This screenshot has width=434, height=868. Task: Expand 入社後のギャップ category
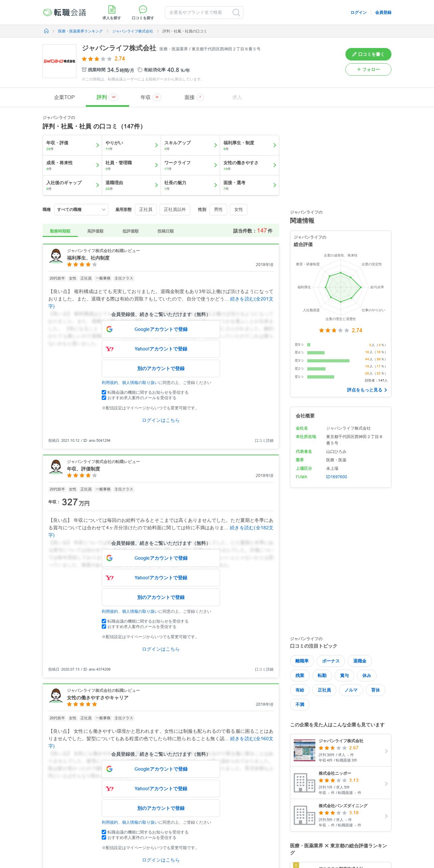click(x=72, y=185)
